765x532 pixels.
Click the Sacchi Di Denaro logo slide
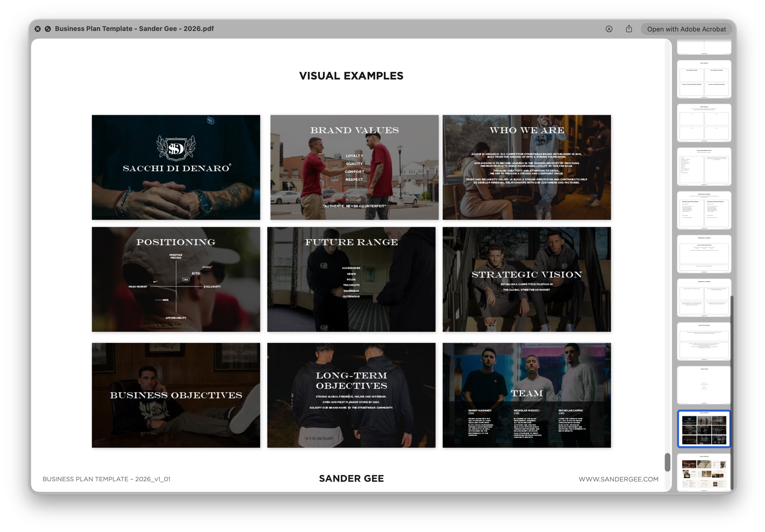click(176, 168)
